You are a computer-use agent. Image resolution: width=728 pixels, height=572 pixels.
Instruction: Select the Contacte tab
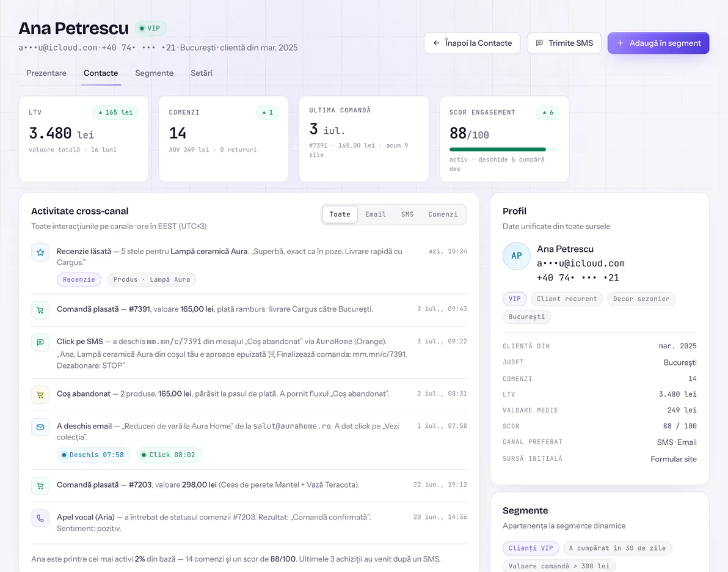(x=101, y=73)
